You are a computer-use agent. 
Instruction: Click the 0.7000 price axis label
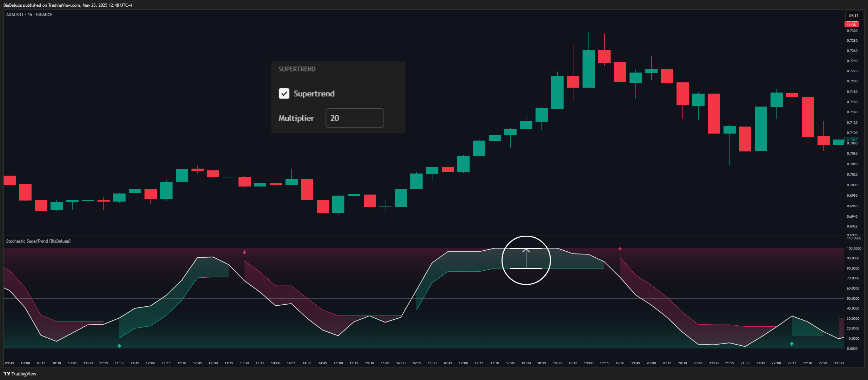[x=852, y=185]
